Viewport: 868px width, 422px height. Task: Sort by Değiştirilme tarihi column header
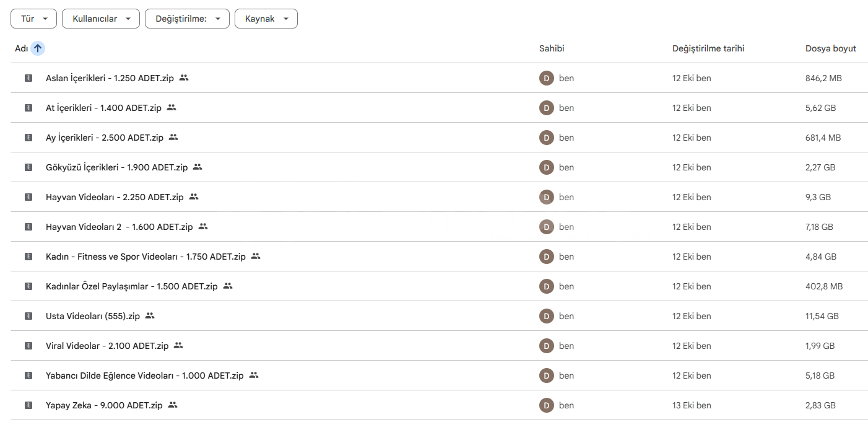point(708,48)
